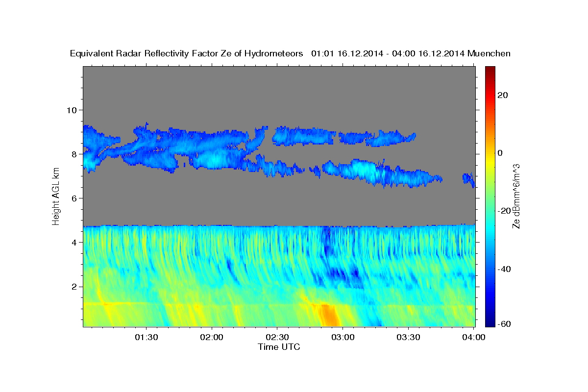
Task: Select the 'Muenchen' location label in title
Action: 489,54
